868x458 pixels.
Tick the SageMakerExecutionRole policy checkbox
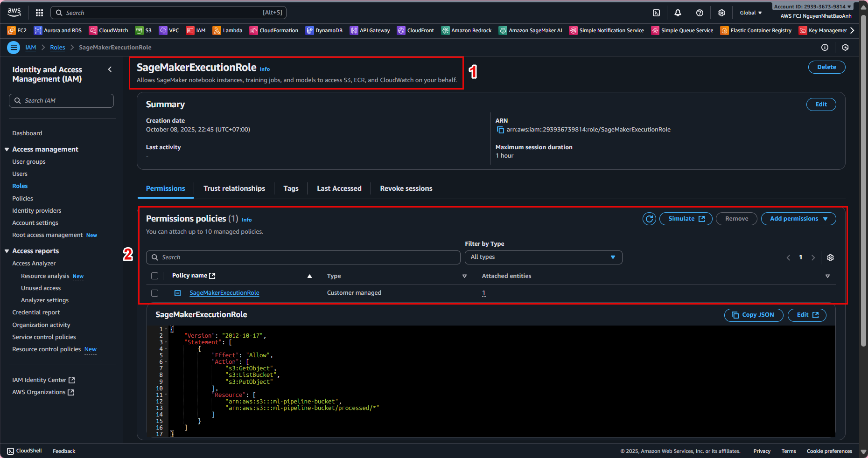[154, 293]
